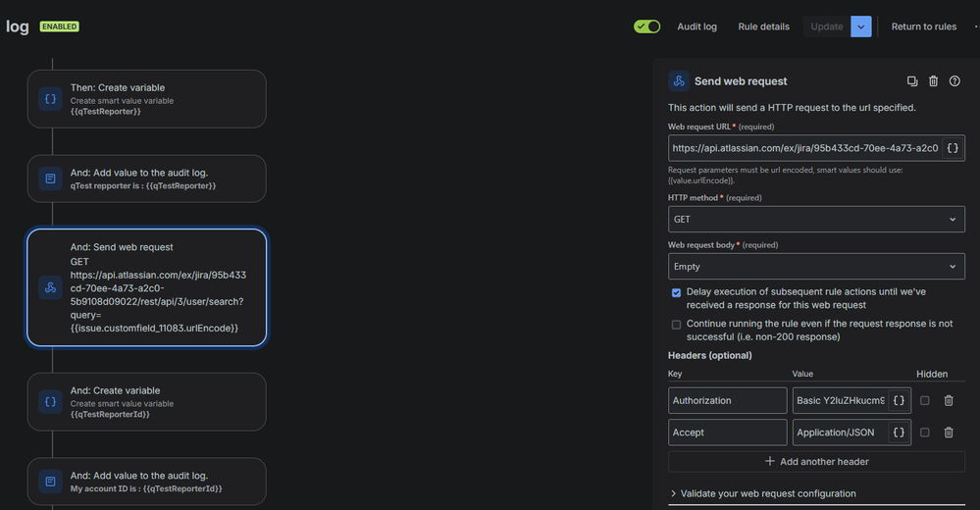Click Add another header

click(x=816, y=462)
